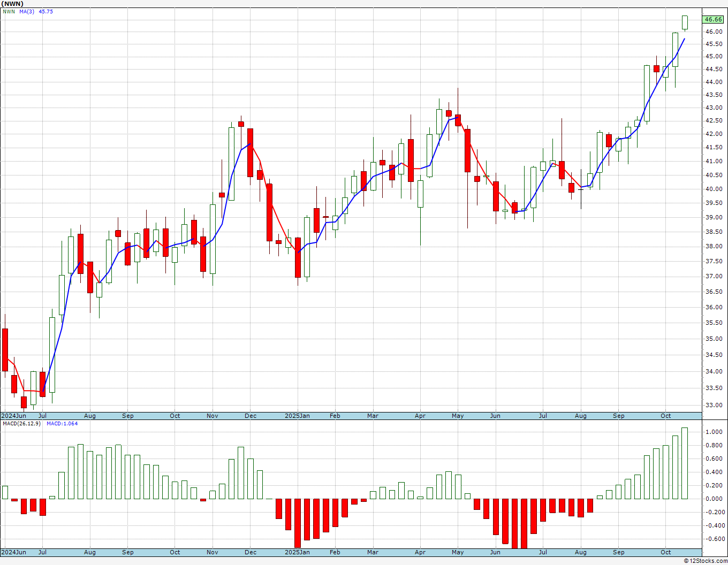Viewport: 728px width, 565px height.
Task: Select the 39.00 price axis label
Action: (x=714, y=217)
